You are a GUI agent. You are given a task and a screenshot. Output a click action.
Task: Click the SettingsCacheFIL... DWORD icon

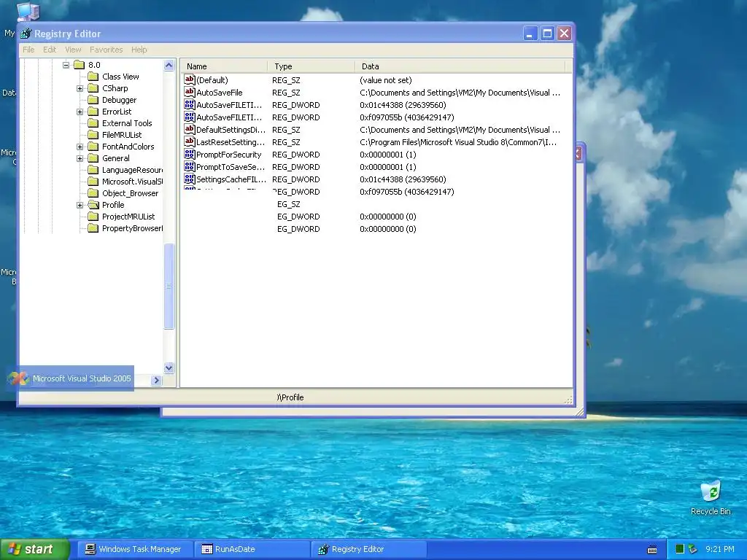(x=189, y=179)
